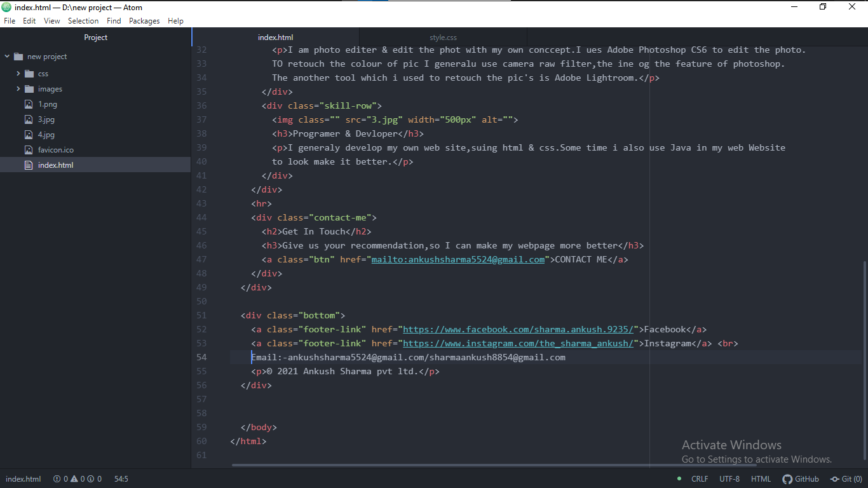Open the File menu
868x488 pixels.
point(10,21)
